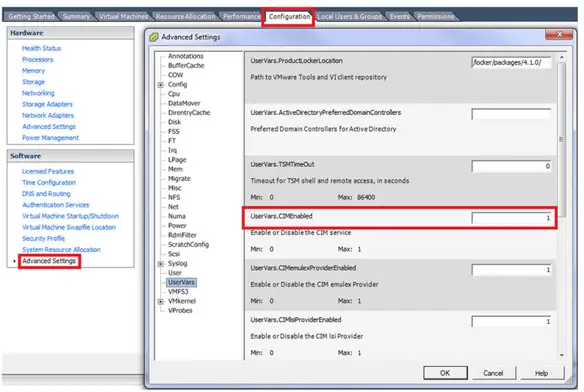The width and height of the screenshot is (584, 392).
Task: Close the Advanced Settings dialog
Action: coord(559,34)
